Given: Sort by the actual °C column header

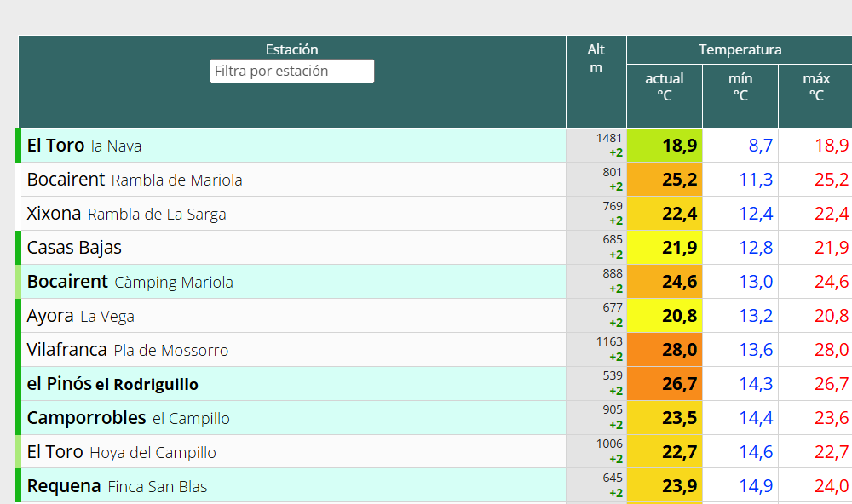Looking at the screenshot, I should 665,87.
